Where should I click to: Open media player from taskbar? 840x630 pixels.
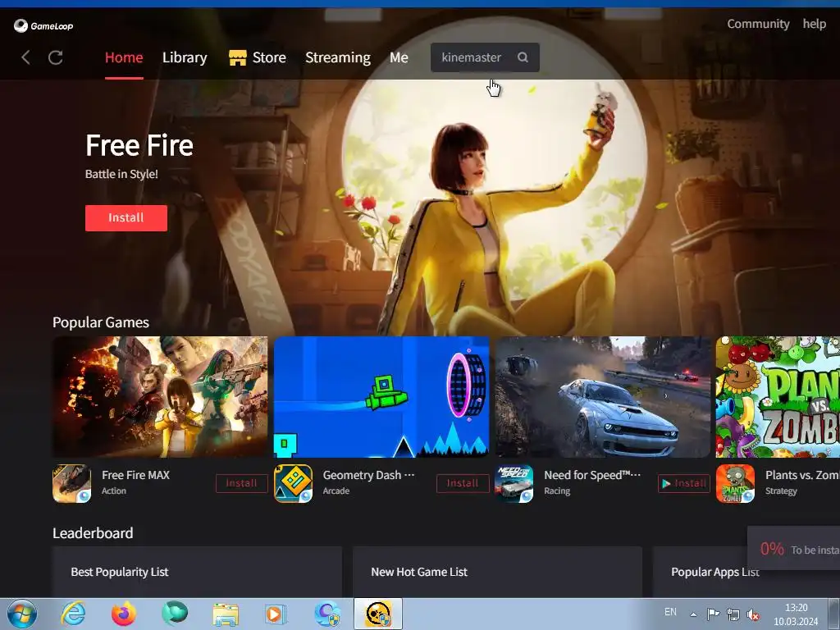[276, 614]
